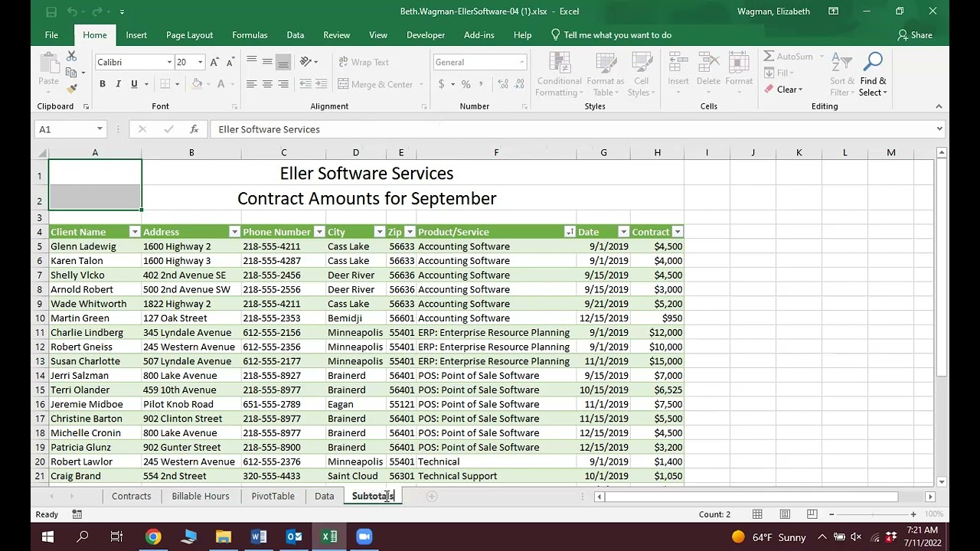Image resolution: width=980 pixels, height=551 pixels.
Task: Click the zoom slider in status bar
Action: [x=872, y=514]
